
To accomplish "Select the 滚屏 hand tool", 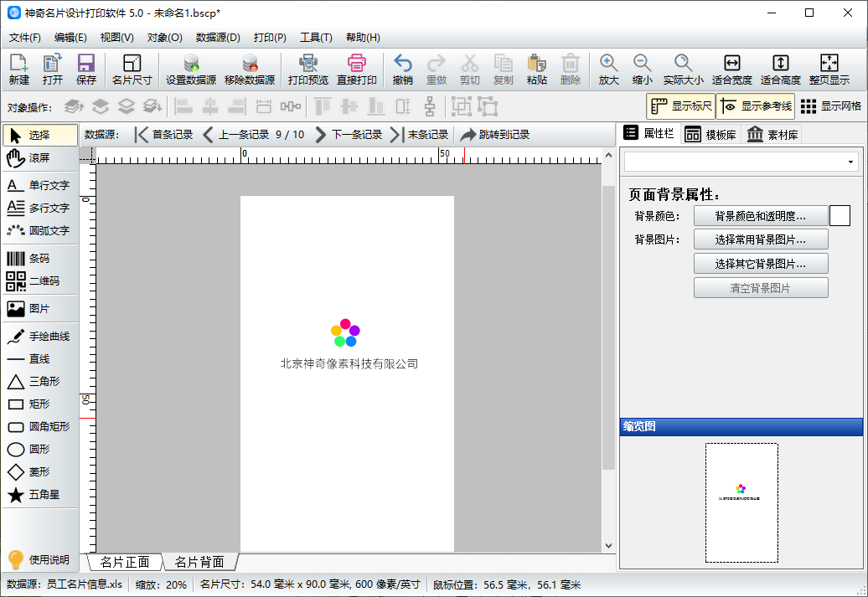I will pyautogui.click(x=40, y=157).
